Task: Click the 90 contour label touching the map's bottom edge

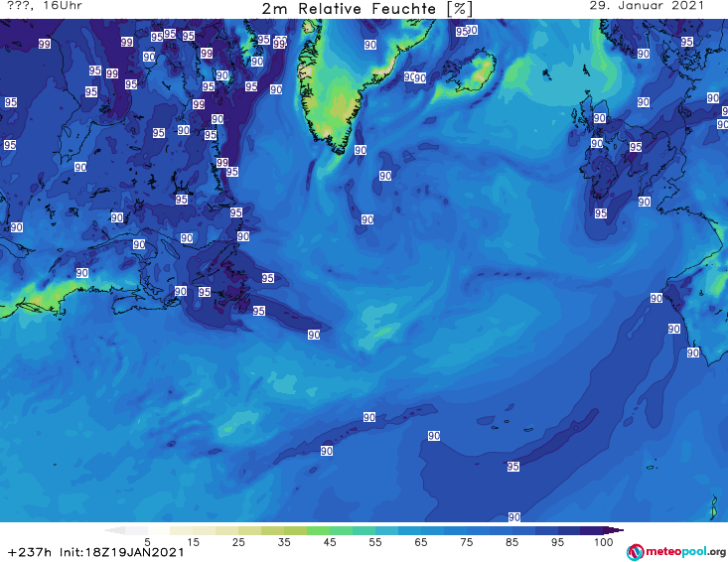Action: (513, 517)
